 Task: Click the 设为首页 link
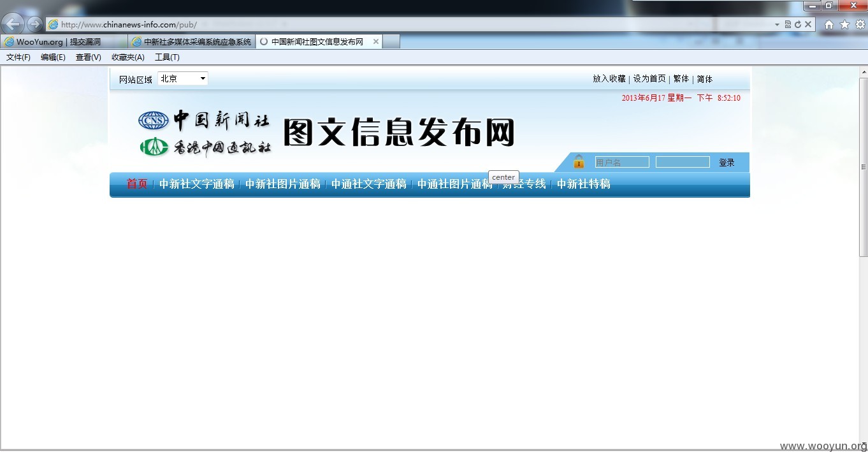click(x=649, y=79)
